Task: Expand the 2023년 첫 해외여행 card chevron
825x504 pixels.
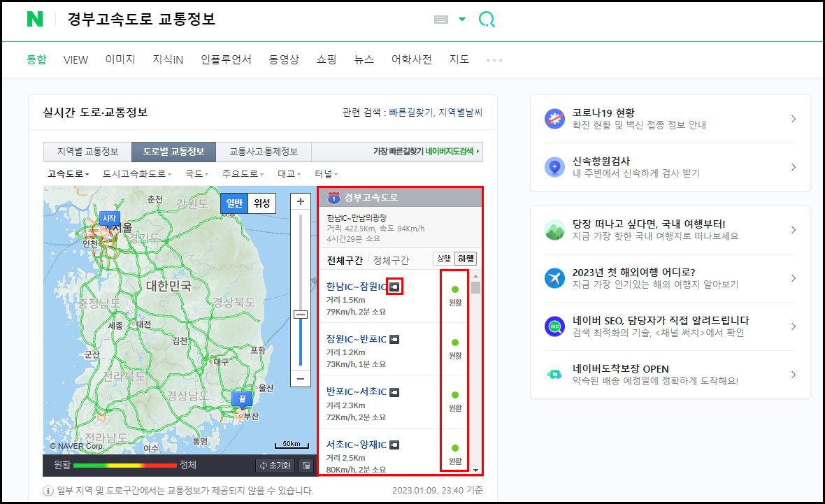Action: point(794,278)
